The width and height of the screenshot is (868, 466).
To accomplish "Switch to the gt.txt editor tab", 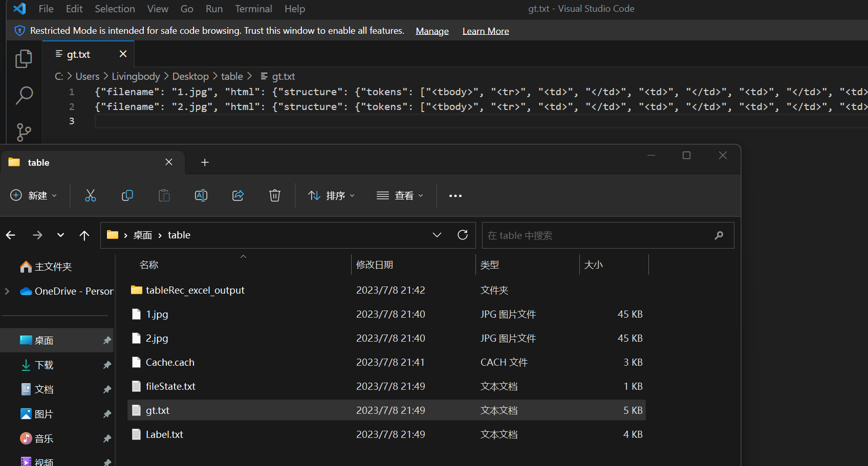I will click(78, 54).
